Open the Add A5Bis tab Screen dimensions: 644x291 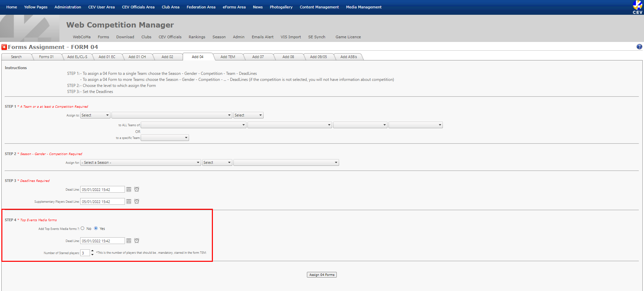[x=349, y=57]
